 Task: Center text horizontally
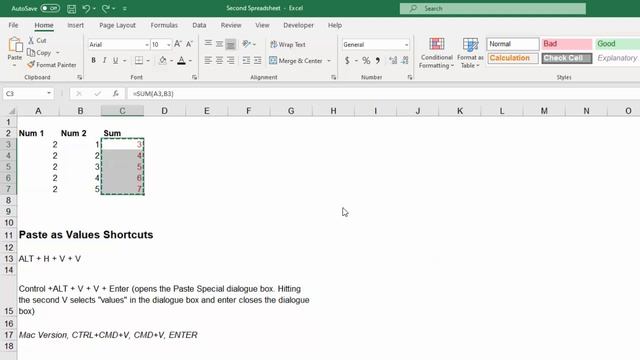coord(220,60)
